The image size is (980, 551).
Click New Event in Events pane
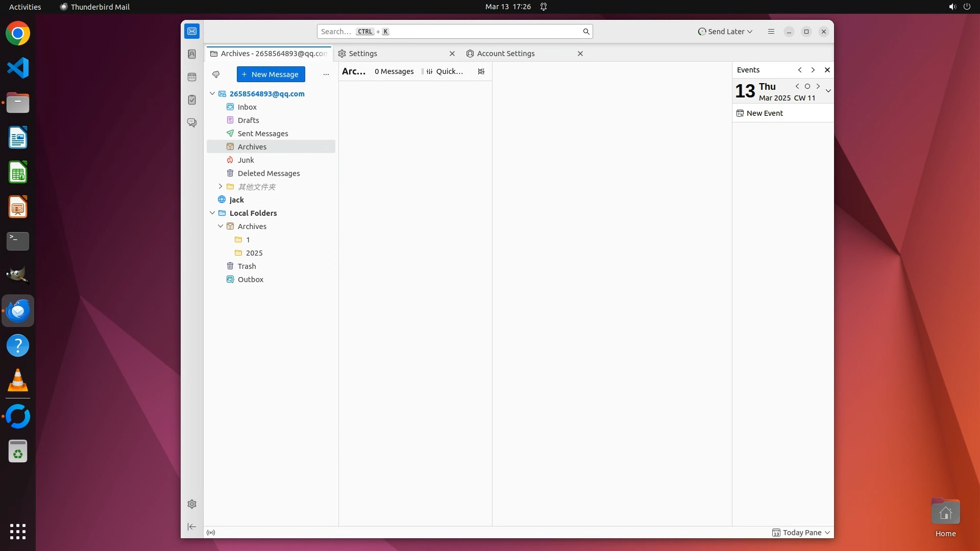(764, 113)
